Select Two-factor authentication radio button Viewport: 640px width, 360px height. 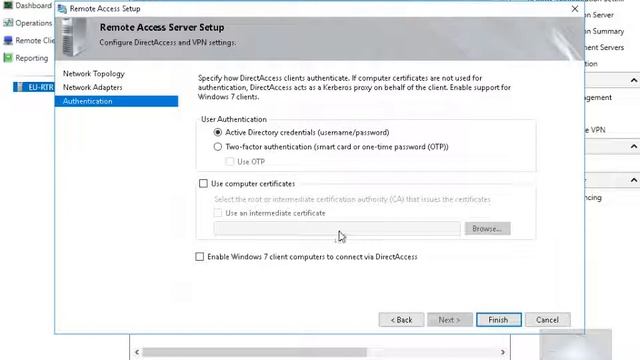pos(218,147)
